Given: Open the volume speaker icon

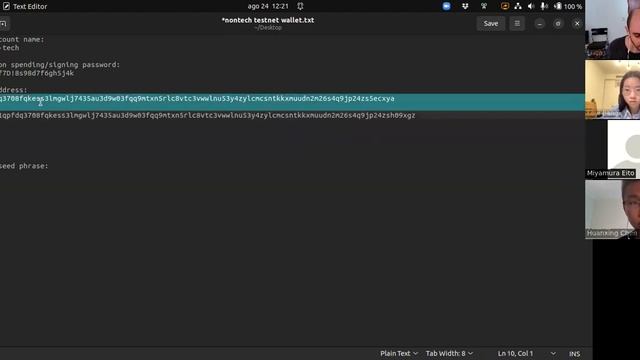Looking at the screenshot, I should (531, 6).
